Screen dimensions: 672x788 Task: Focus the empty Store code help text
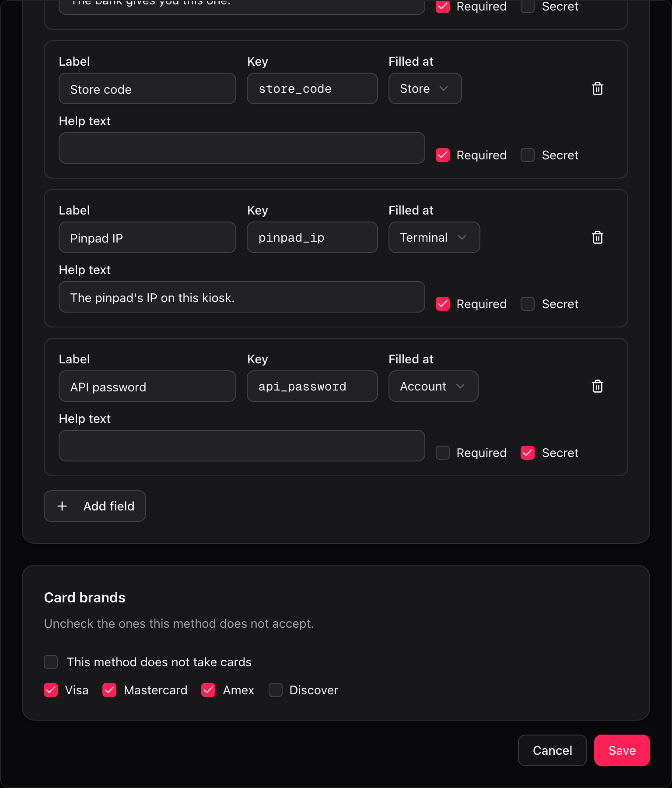pos(242,148)
